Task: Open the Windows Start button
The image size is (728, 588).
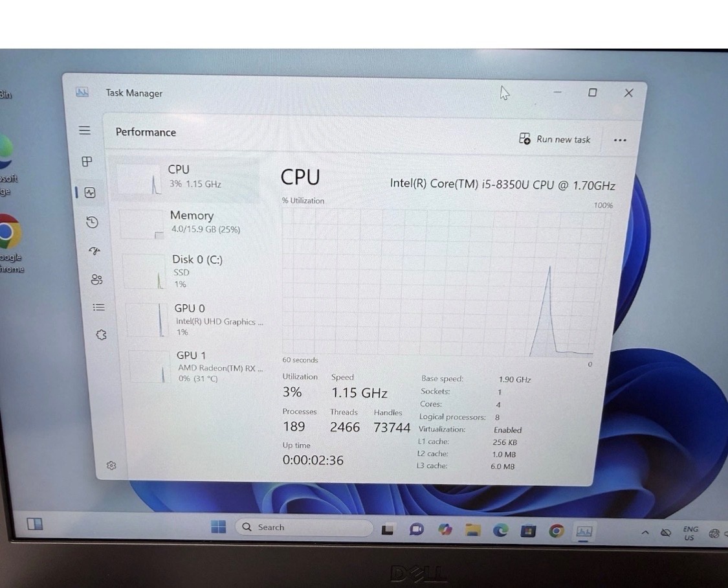Action: coord(218,526)
